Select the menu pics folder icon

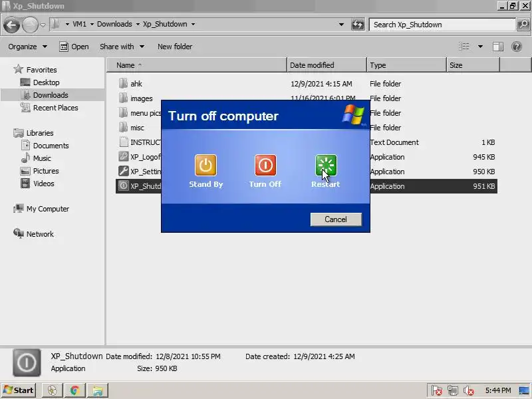point(124,112)
